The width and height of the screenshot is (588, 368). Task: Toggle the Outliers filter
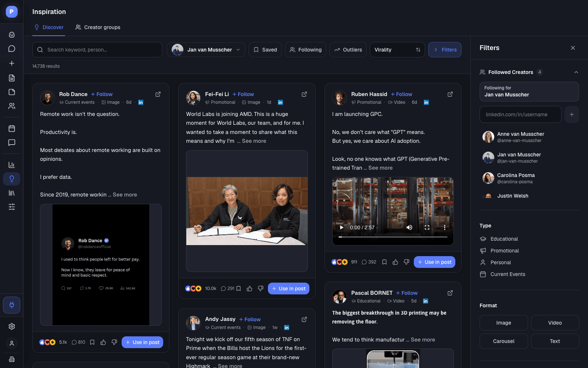(348, 50)
